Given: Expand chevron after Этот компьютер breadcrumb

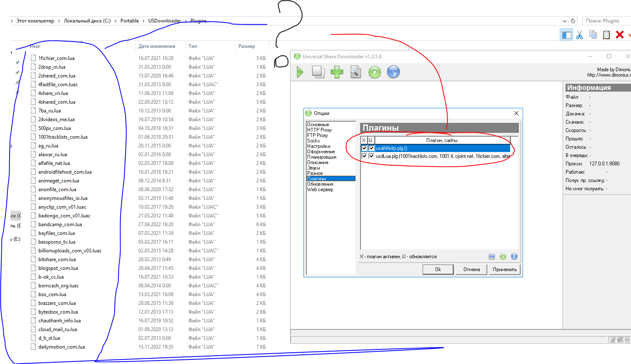Looking at the screenshot, I should coord(59,21).
